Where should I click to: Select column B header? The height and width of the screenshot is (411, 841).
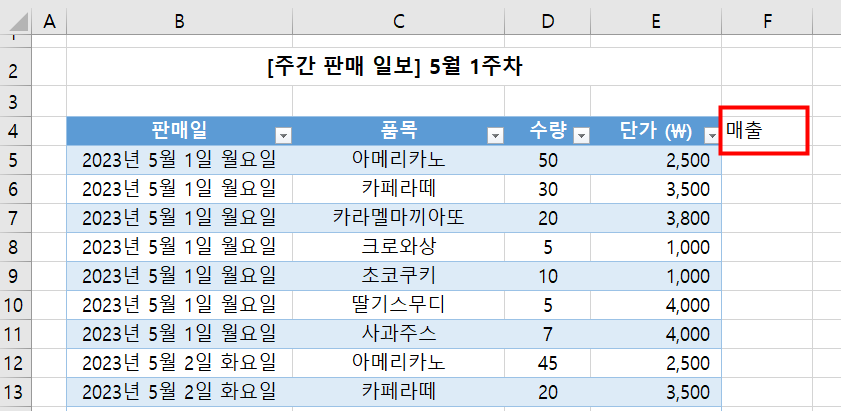coord(180,21)
